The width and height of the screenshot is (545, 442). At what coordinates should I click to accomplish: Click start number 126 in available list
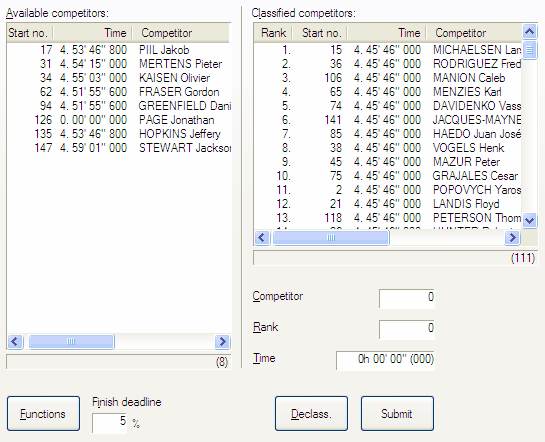(43, 120)
